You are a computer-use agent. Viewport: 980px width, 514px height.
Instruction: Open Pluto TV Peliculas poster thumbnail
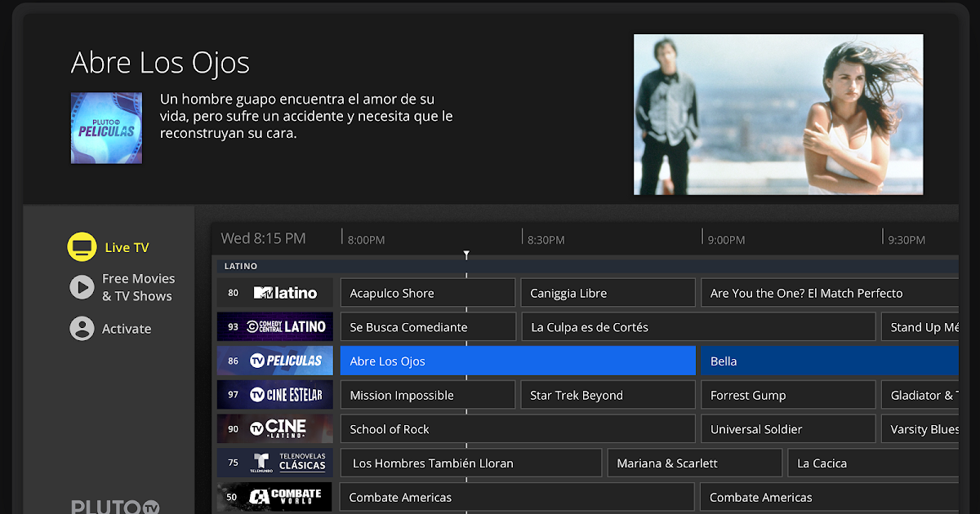click(106, 128)
